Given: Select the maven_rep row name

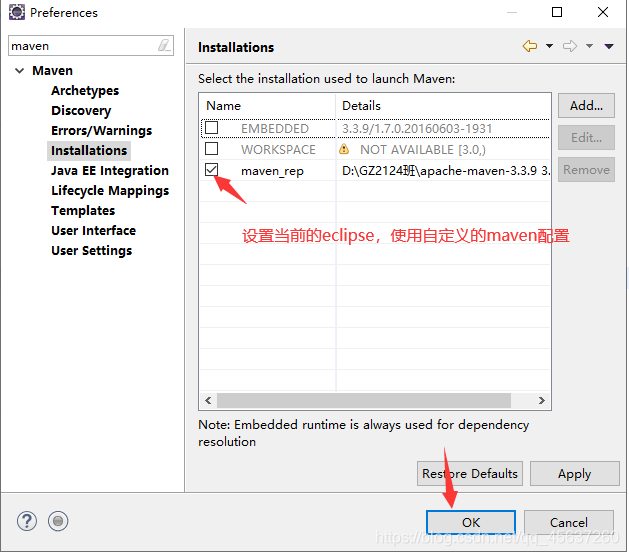Looking at the screenshot, I should (x=272, y=171).
